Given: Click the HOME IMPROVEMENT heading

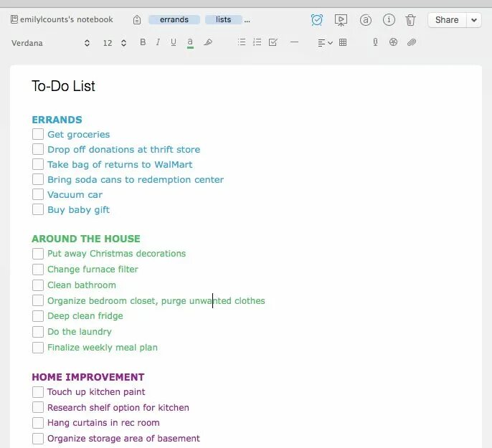Looking at the screenshot, I should pyautogui.click(x=88, y=377).
